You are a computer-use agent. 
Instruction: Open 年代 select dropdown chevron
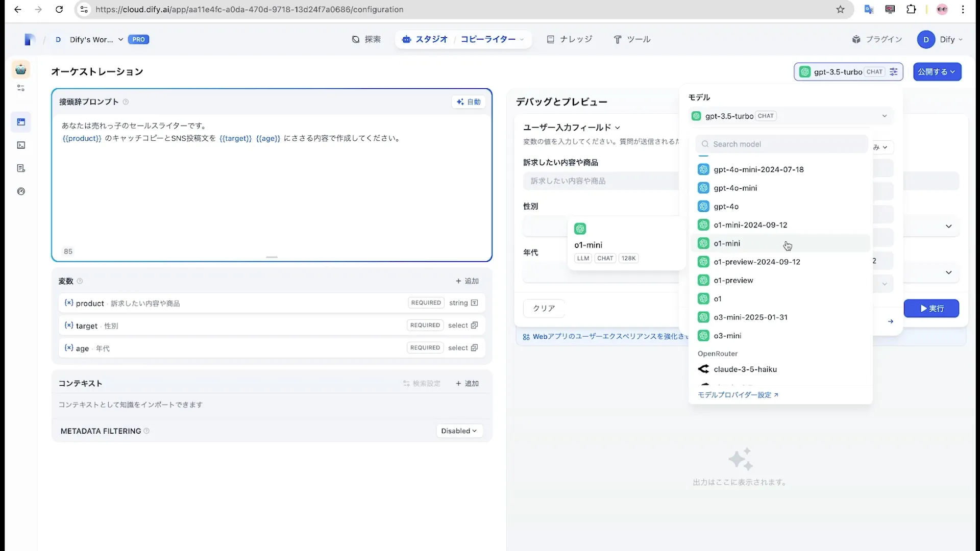(948, 272)
